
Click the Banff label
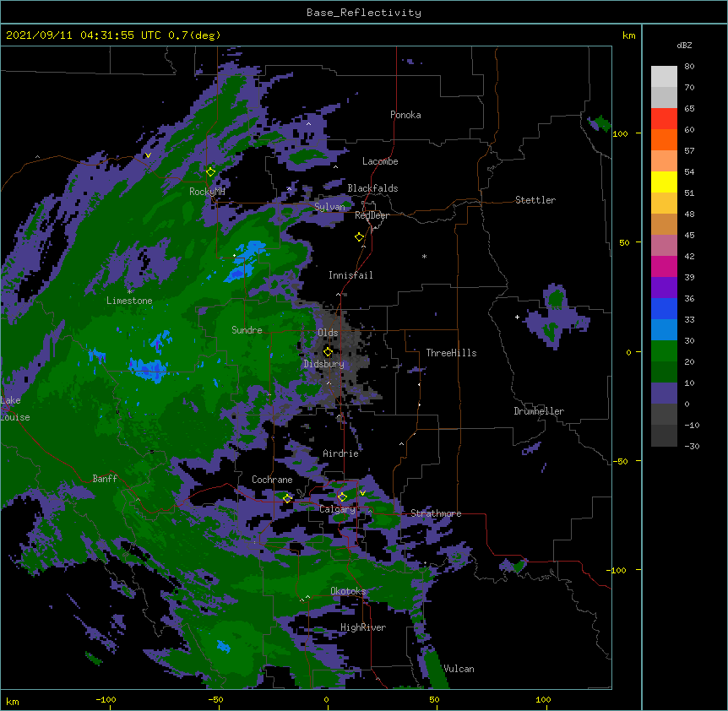coord(105,479)
